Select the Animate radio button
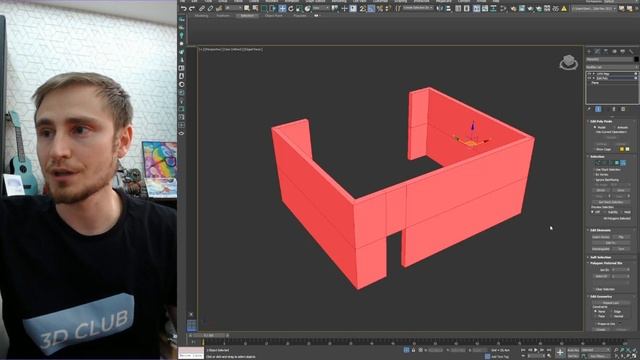640x360 pixels. 614,127
